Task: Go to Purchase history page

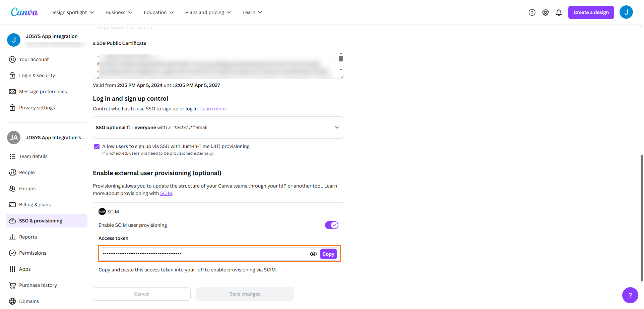Action: point(47,285)
